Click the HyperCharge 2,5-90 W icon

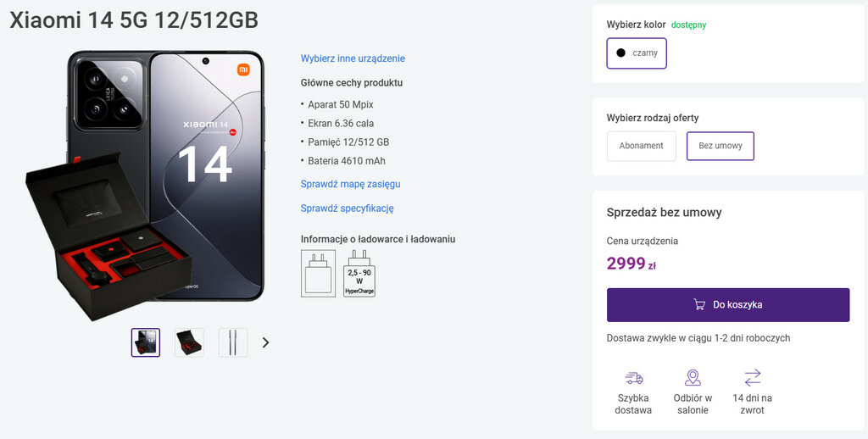359,272
